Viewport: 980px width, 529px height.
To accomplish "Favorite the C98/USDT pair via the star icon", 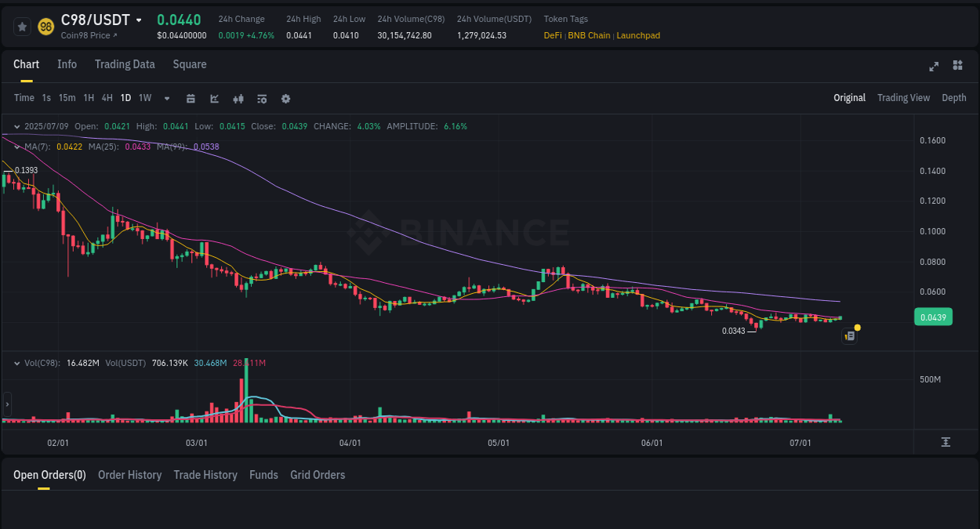I will [x=22, y=26].
